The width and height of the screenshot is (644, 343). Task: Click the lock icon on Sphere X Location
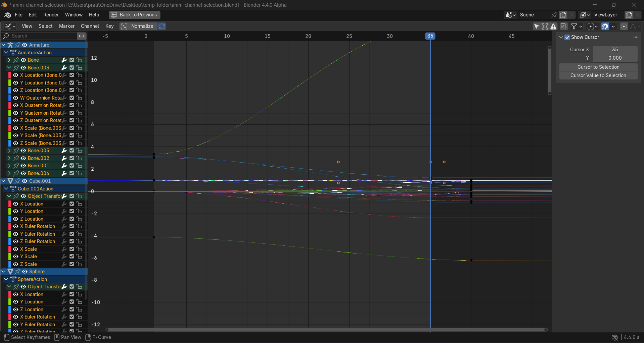click(79, 294)
